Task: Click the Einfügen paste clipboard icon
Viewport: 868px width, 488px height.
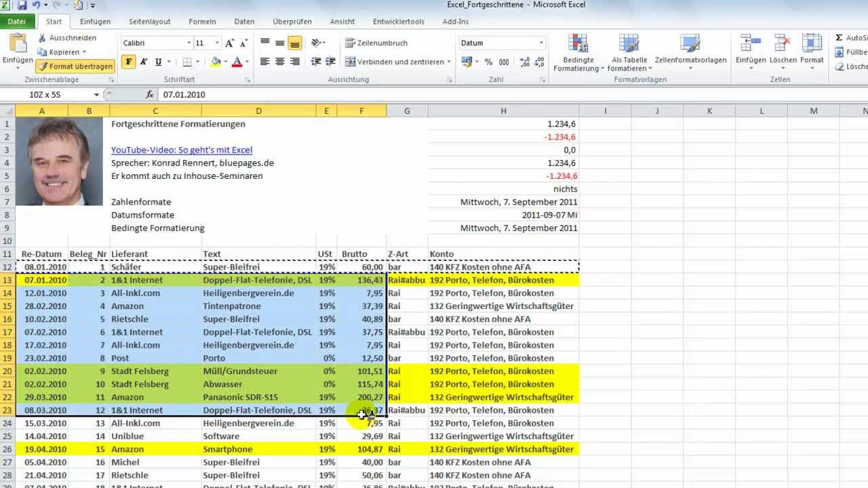Action: (x=17, y=43)
